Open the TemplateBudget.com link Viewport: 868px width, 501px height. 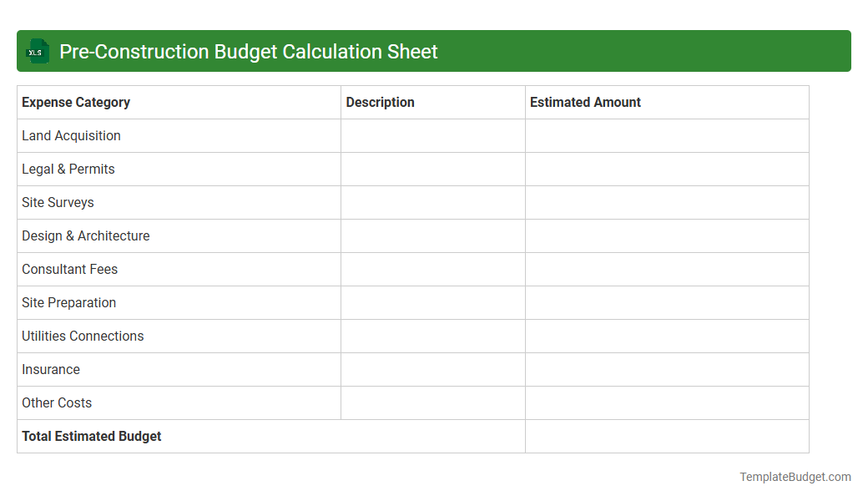(x=794, y=476)
